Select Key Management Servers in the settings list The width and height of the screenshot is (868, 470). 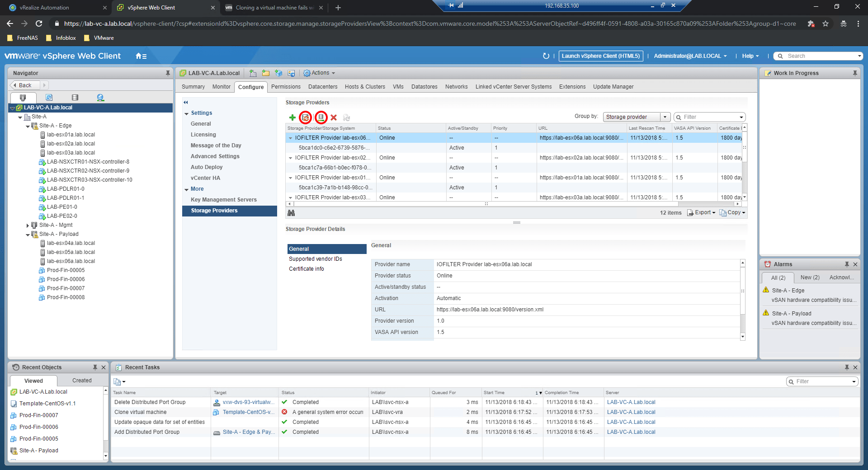tap(223, 200)
